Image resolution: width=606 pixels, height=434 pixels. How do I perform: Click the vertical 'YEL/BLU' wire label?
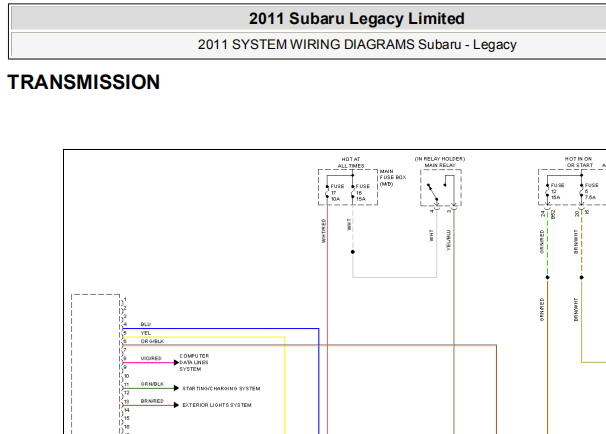448,240
